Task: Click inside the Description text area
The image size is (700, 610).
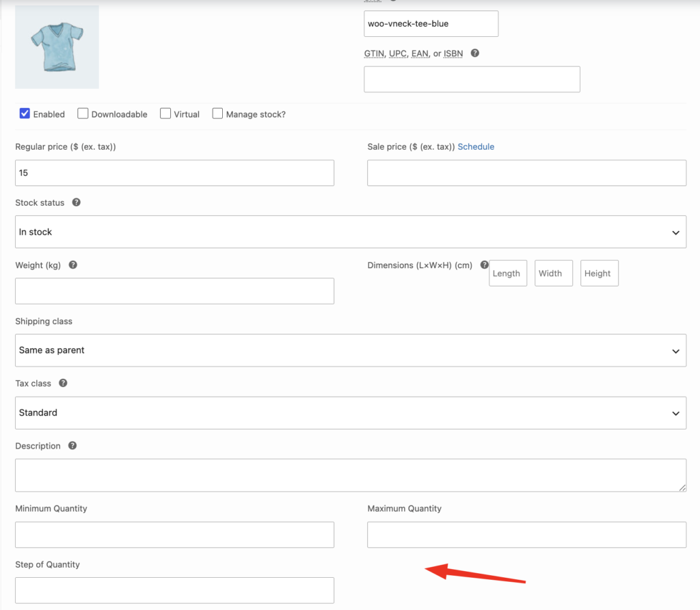Action: (x=351, y=475)
